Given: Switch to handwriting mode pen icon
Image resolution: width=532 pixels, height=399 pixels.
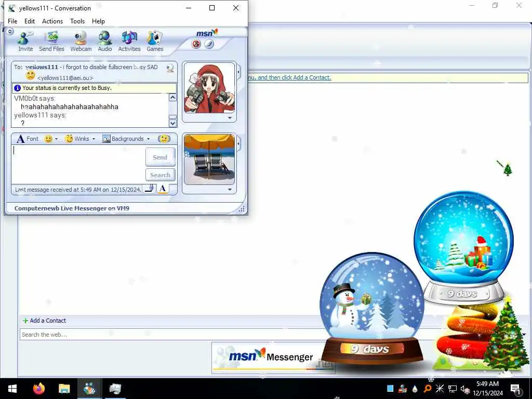Looking at the screenshot, I should (x=150, y=189).
